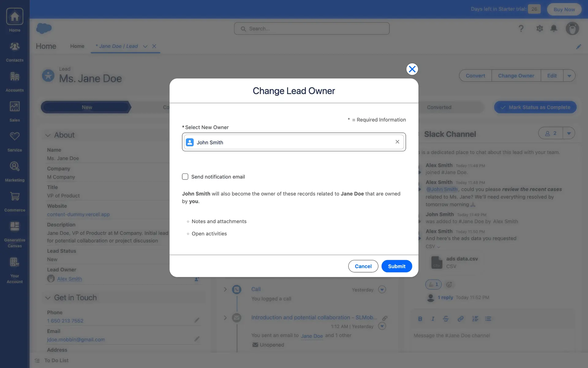Click the help question mark icon
The image size is (588, 368).
(521, 29)
